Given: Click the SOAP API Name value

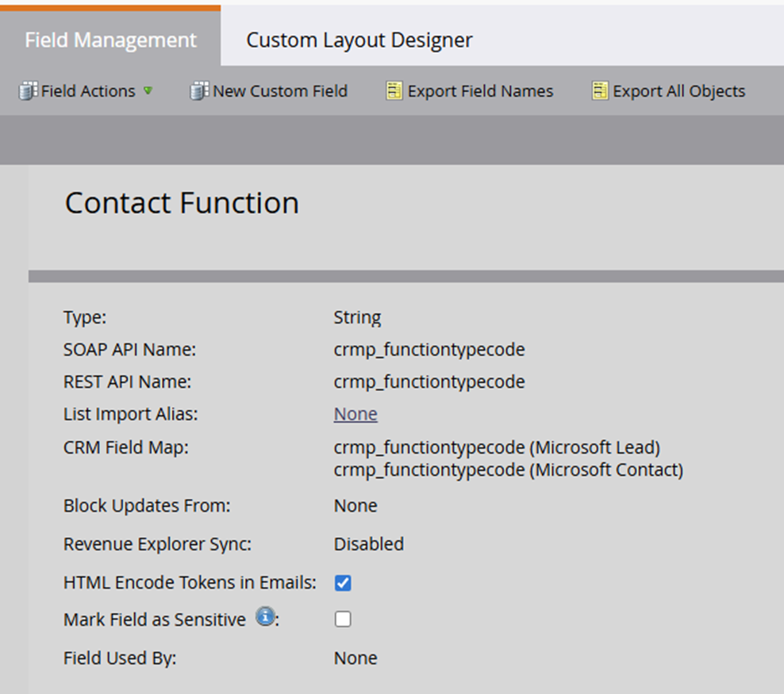Looking at the screenshot, I should (429, 349).
